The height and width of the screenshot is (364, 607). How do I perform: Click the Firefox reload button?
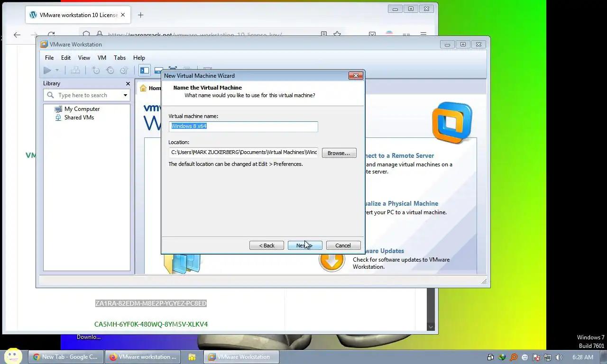pyautogui.click(x=51, y=35)
